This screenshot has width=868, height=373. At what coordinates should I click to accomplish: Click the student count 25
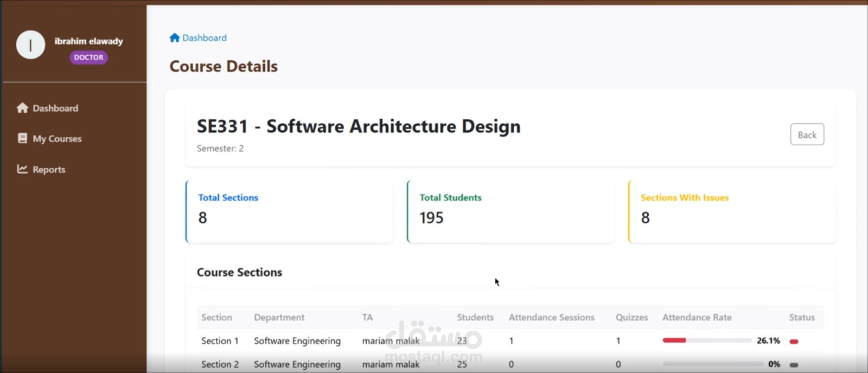(462, 364)
